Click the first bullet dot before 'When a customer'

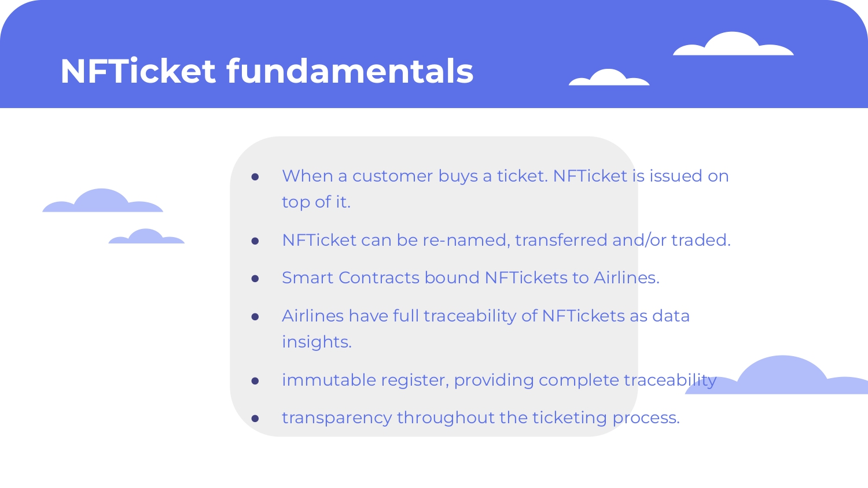[255, 176]
